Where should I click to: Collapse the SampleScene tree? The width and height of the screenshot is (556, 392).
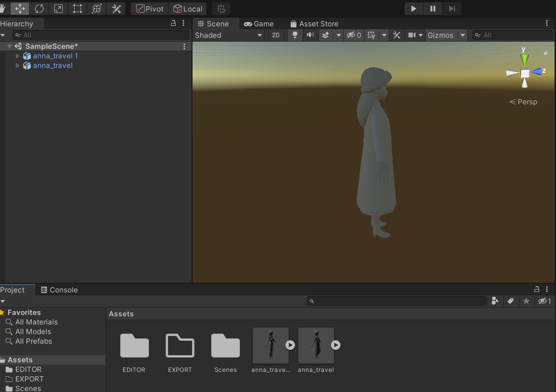(10, 46)
